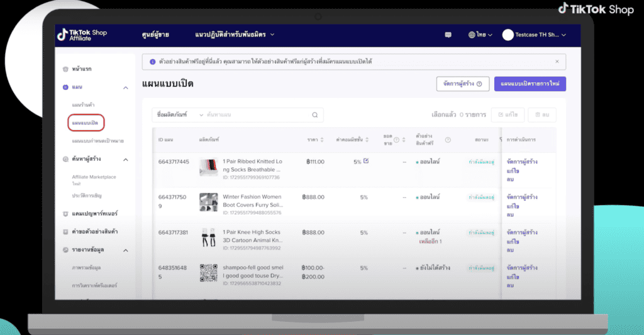644x335 pixels.
Task: Open ประวัติการเชิญ in the sidebar
Action: coord(87,195)
